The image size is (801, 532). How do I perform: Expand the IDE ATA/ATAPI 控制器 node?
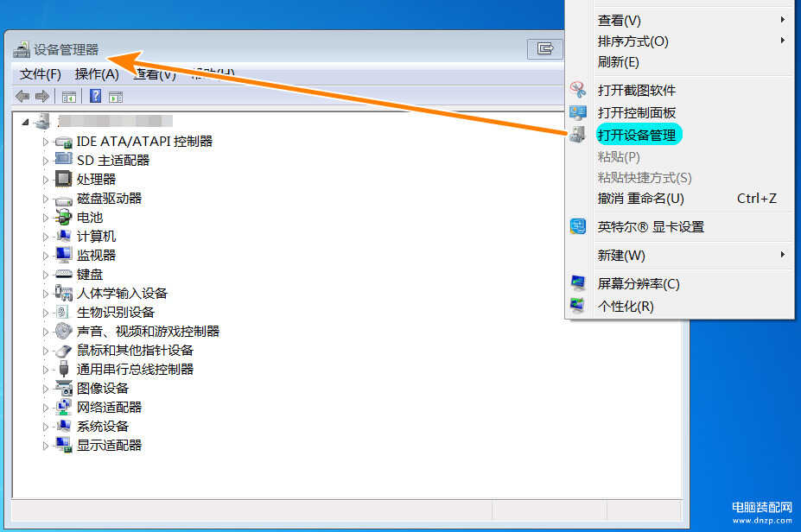pos(46,142)
